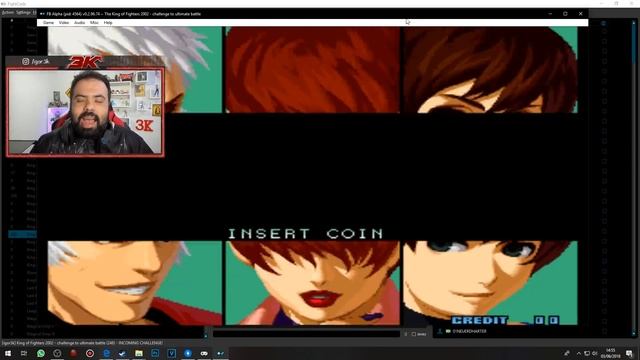Maximize the FB Alpha emulator window

click(x=565, y=13)
